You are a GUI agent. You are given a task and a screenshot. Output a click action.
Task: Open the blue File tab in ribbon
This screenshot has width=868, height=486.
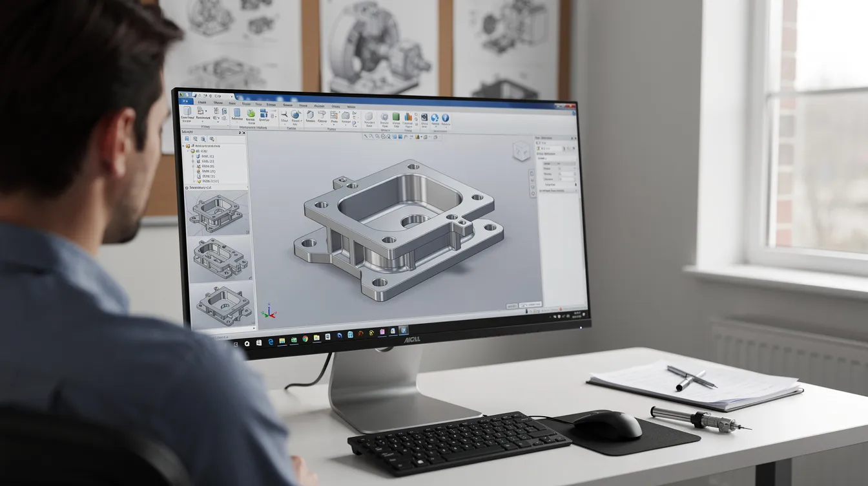click(186, 101)
